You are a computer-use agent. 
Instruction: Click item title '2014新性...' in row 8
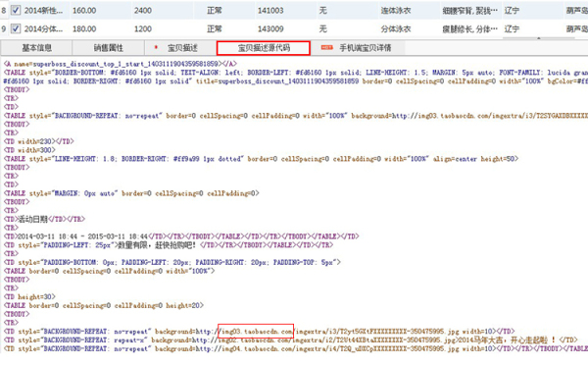coord(43,11)
